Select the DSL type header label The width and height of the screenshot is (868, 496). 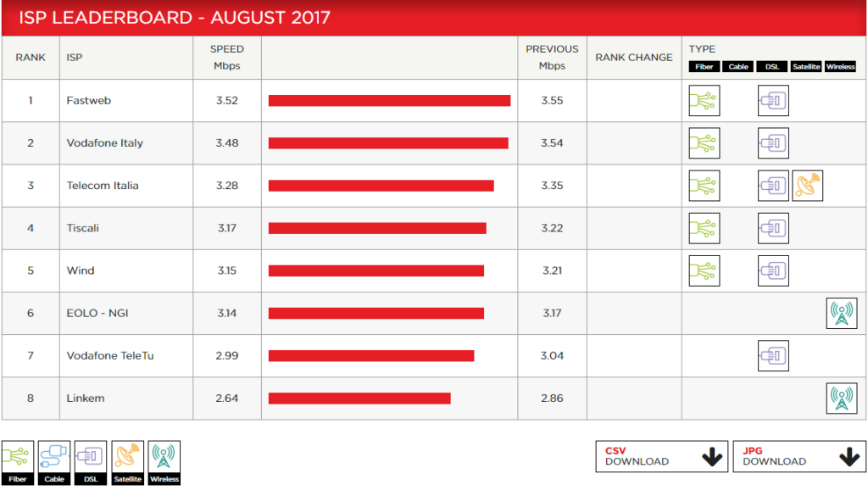click(x=772, y=67)
